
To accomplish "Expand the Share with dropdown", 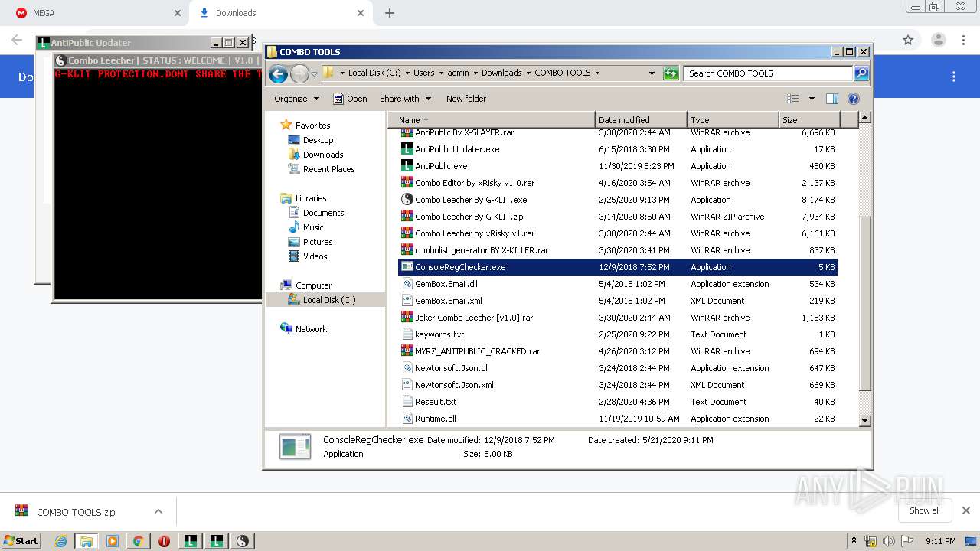I will click(x=406, y=99).
